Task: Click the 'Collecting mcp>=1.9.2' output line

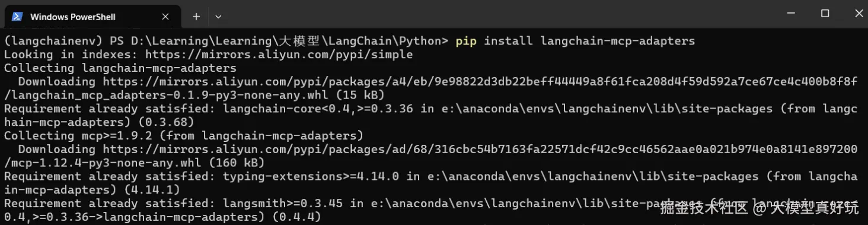Action: point(183,135)
